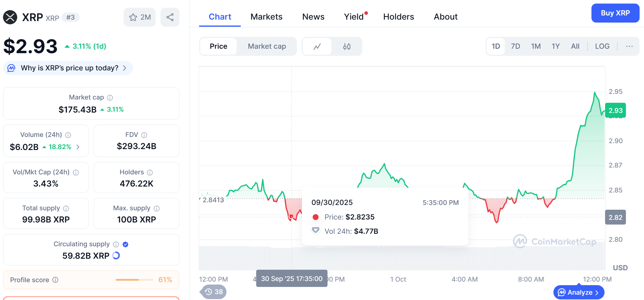Screen dimensions: 644x300
Task: Select the 7D time range
Action: [x=515, y=46]
